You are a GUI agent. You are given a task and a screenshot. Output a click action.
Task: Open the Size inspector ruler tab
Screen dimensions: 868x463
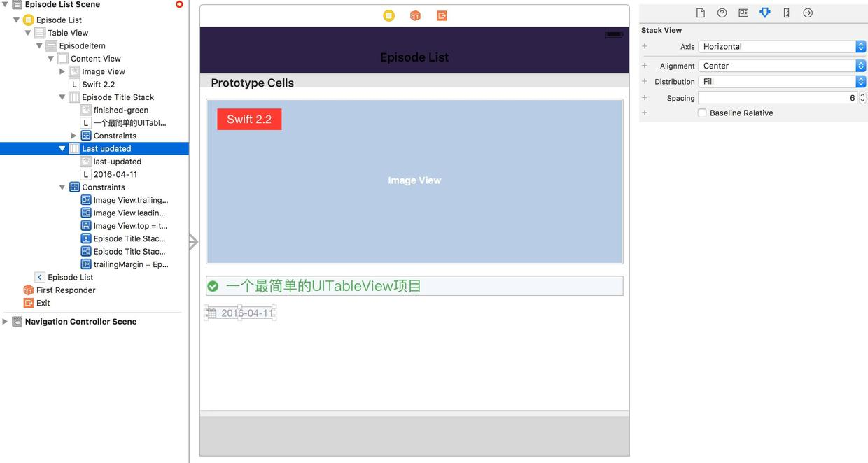pyautogui.click(x=786, y=13)
